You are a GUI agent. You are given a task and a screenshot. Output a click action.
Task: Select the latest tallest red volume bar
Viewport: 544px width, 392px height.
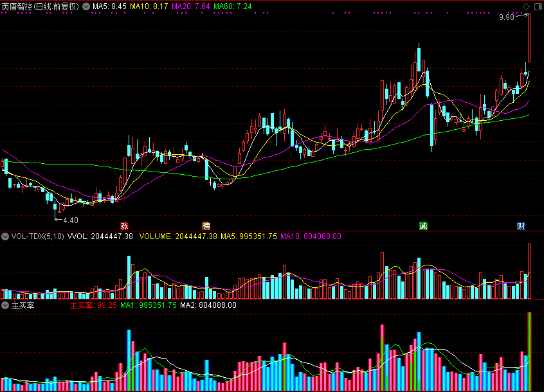[x=529, y=271]
